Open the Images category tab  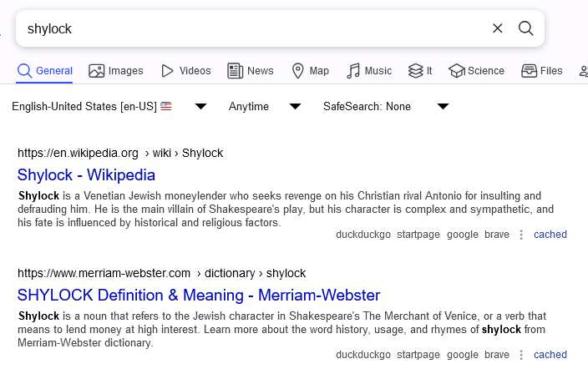(x=116, y=71)
